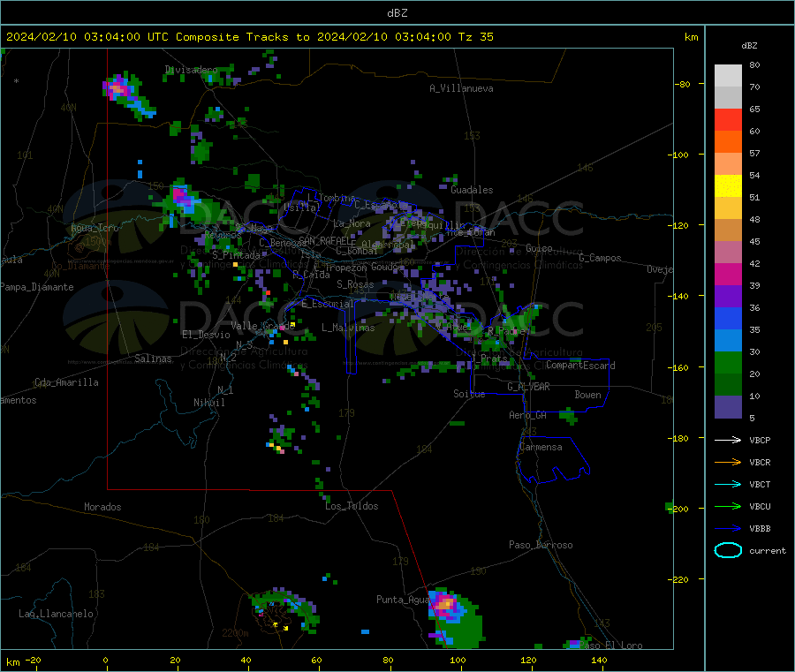Click the cyan VBCT arrow in legend

[728, 484]
